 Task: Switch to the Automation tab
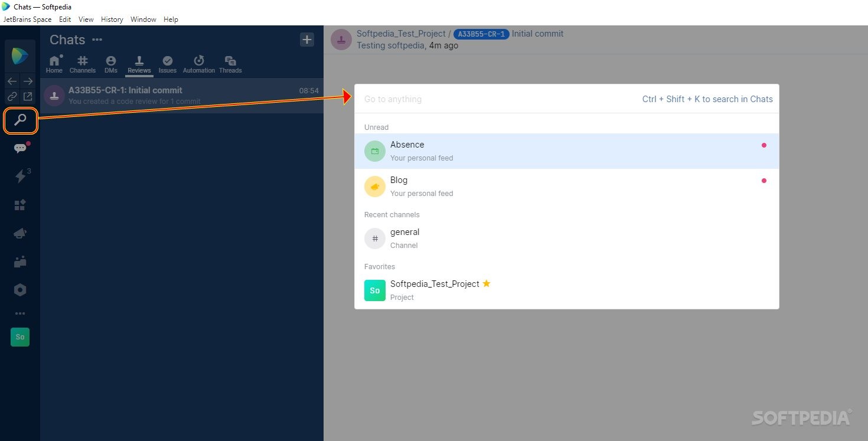[199, 64]
